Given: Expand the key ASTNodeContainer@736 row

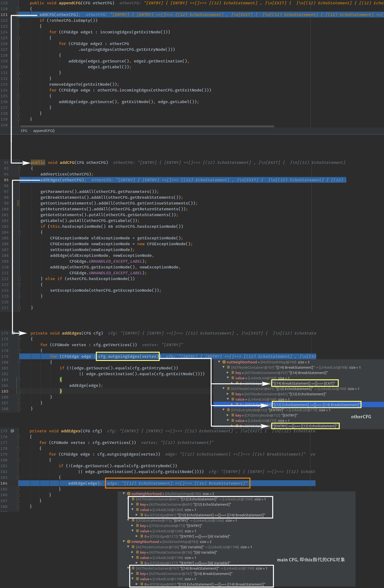Looking at the screenshot, I should 133,552.
